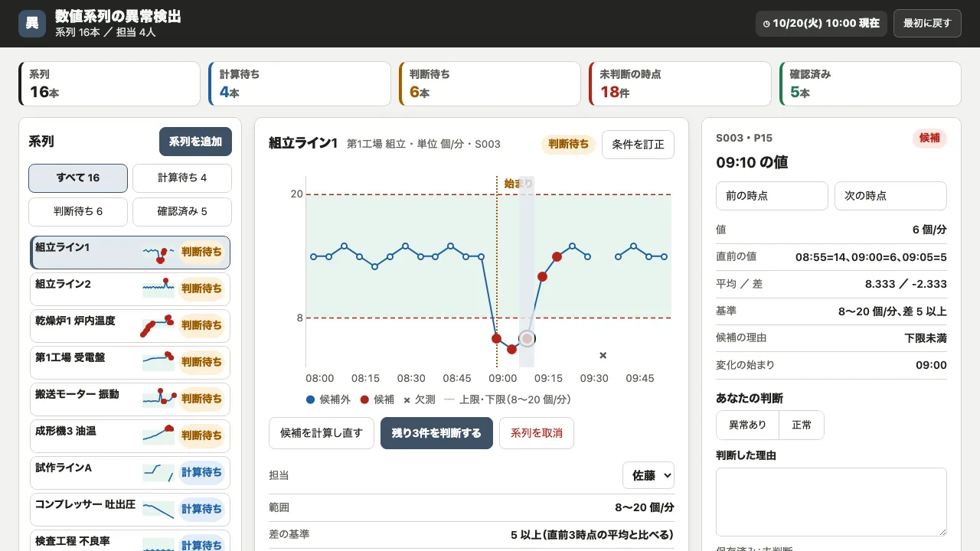Click the 判断待ち 6本 summary card

click(489, 83)
